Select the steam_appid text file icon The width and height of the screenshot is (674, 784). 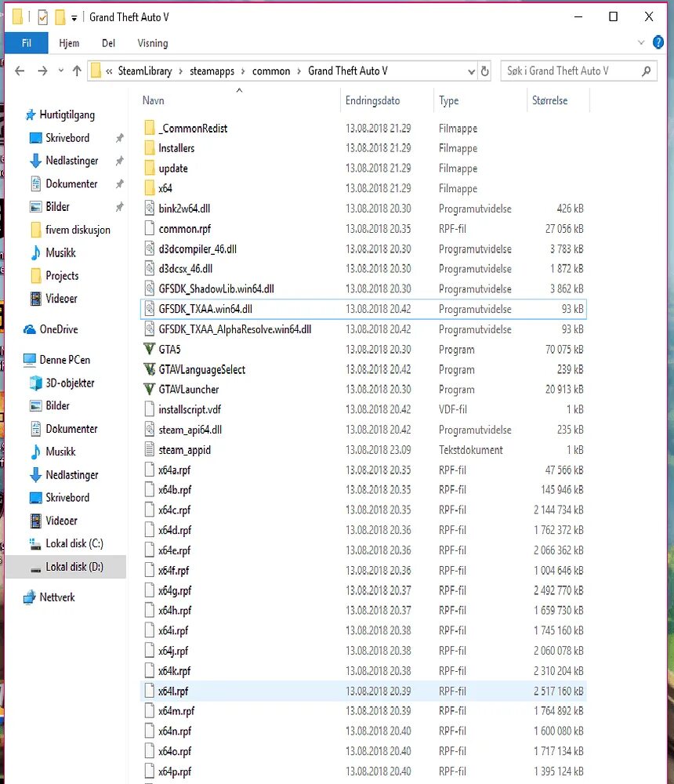(149, 449)
